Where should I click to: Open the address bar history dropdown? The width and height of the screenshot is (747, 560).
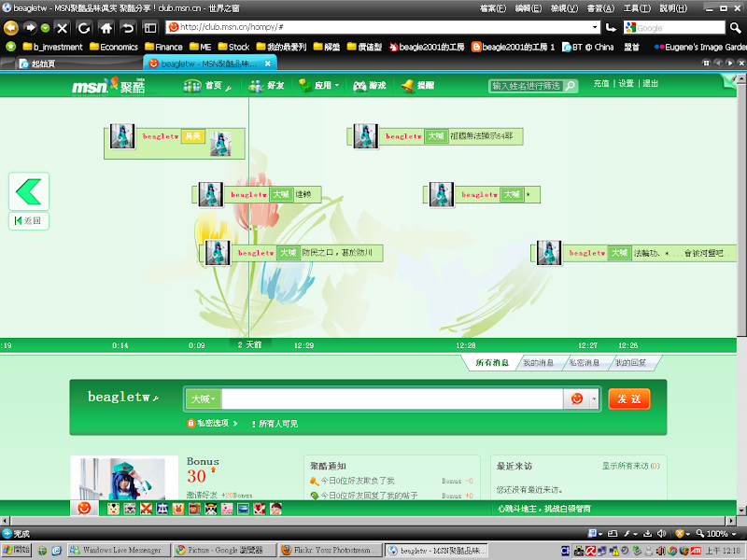click(x=595, y=27)
